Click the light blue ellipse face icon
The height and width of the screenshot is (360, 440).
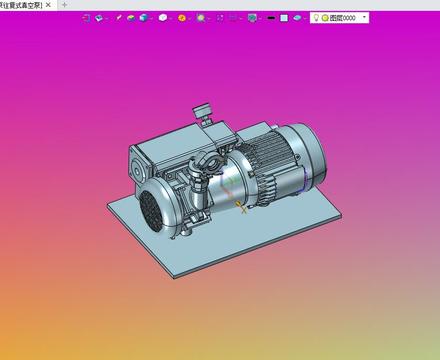297,18
